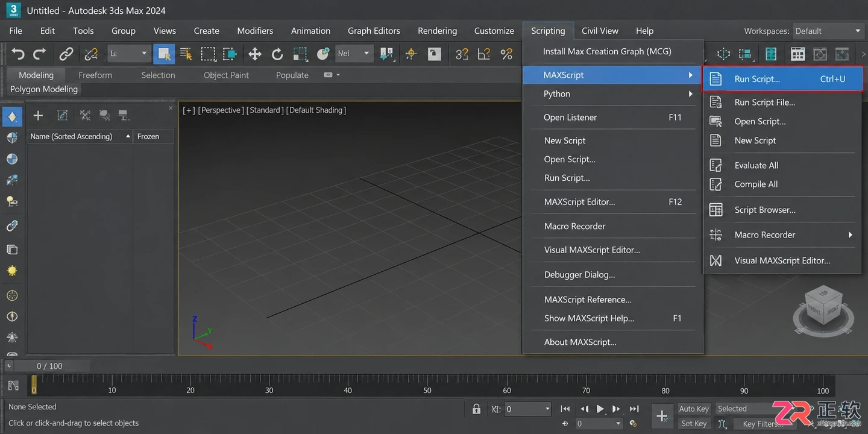Open the Select by Name tool
This screenshot has width=868, height=434.
[x=186, y=54]
